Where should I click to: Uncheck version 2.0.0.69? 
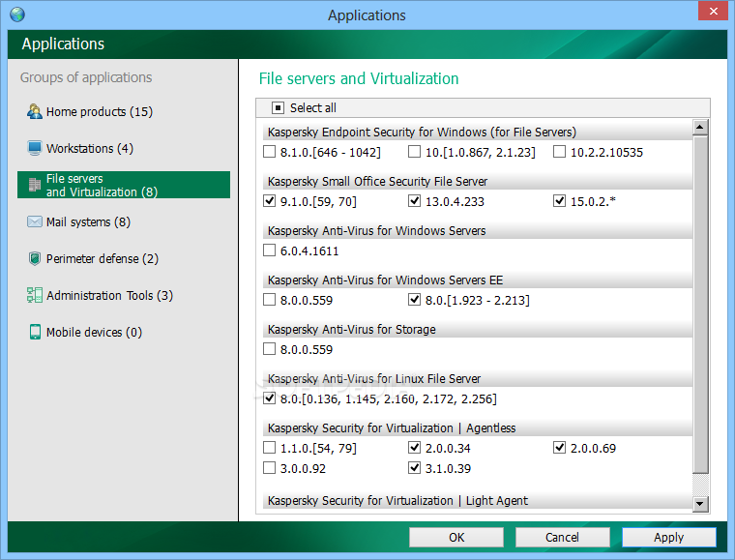[559, 448]
